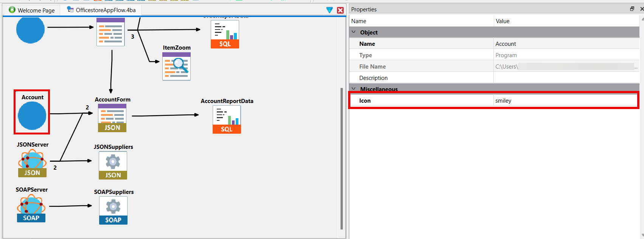Click the 'SOAPServer' label text
This screenshot has width=644, height=239.
point(32,190)
